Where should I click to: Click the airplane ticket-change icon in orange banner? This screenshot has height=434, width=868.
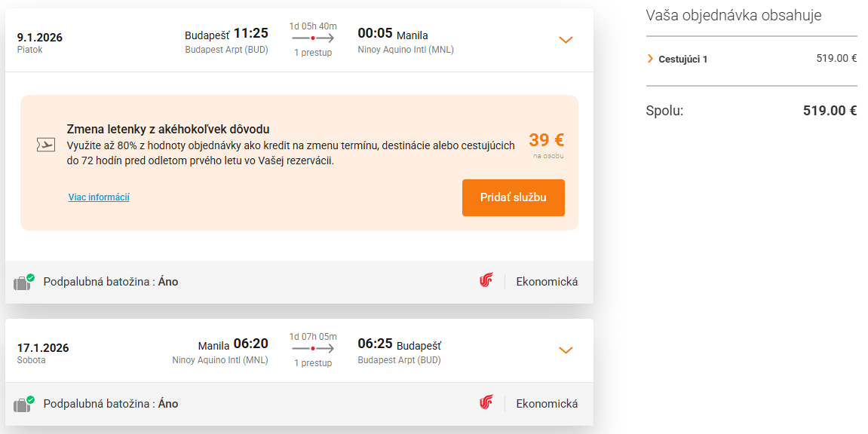click(46, 143)
